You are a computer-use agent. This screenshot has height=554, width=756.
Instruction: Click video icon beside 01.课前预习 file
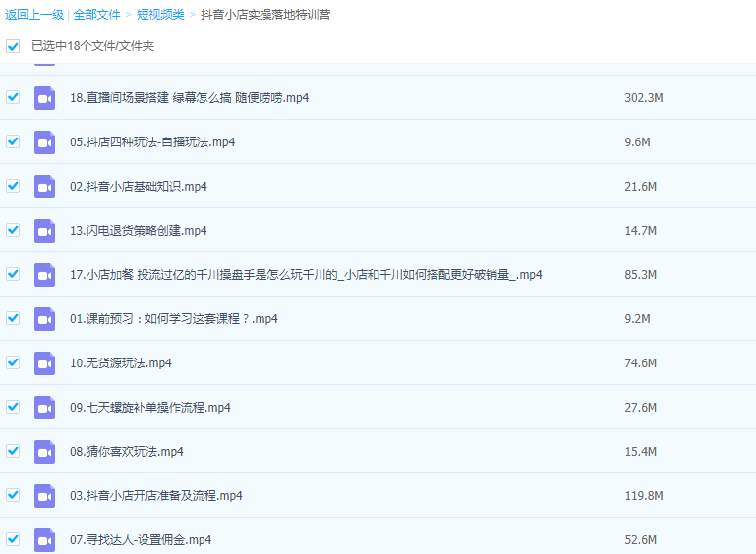44,319
